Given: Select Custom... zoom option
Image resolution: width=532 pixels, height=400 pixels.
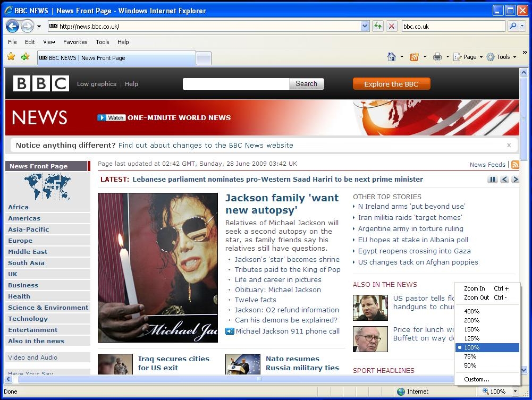Looking at the screenshot, I should click(x=487, y=379).
